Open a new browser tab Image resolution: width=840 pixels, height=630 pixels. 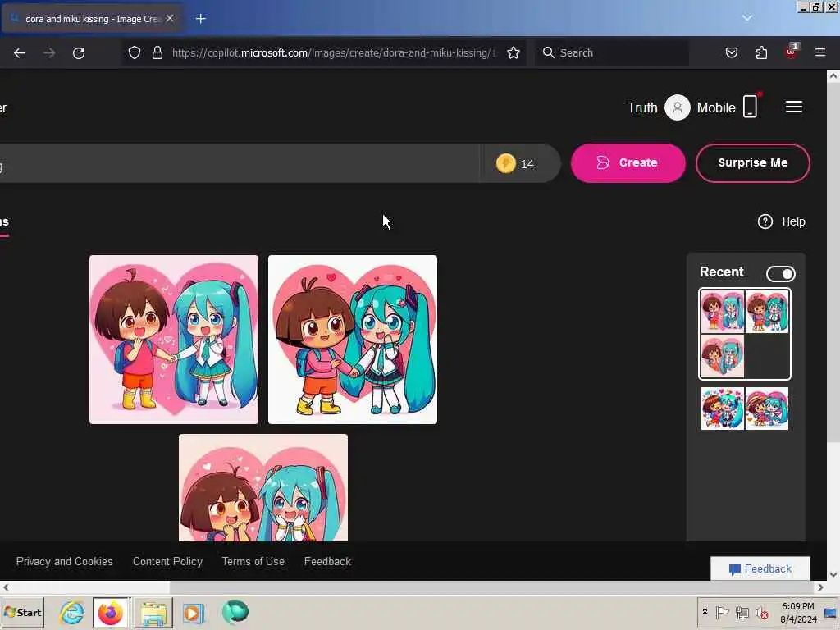tap(201, 19)
